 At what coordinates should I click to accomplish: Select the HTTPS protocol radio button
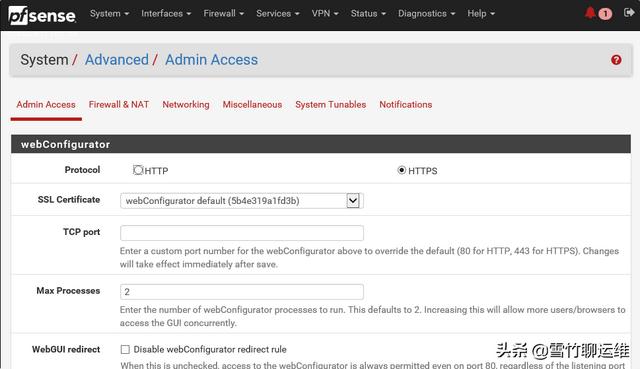tap(402, 170)
